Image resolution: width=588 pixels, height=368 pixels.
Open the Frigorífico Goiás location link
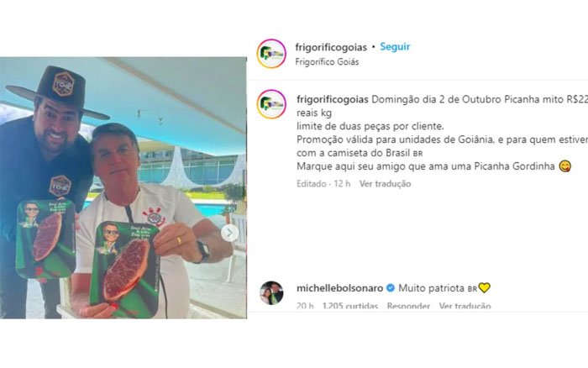click(x=327, y=62)
